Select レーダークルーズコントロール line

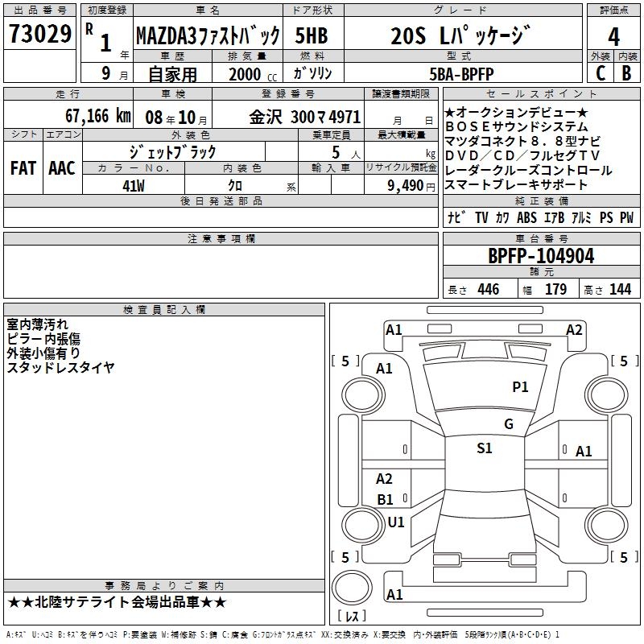(x=528, y=170)
